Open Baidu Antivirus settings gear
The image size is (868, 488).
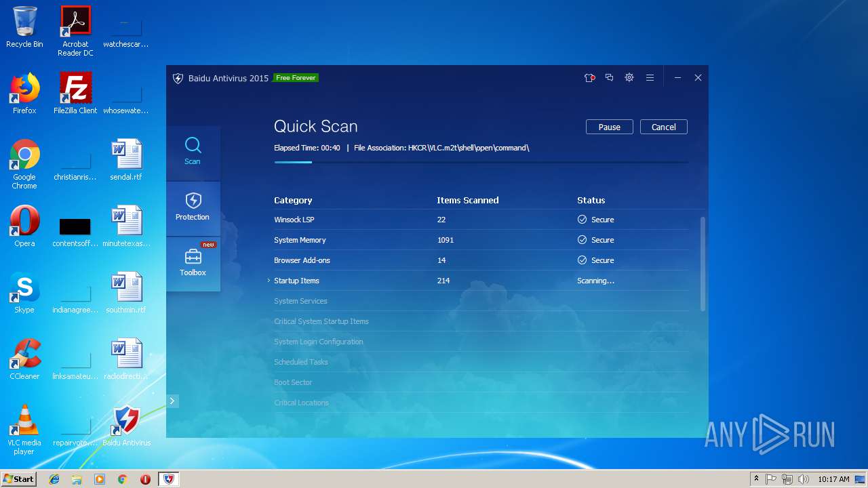click(629, 78)
